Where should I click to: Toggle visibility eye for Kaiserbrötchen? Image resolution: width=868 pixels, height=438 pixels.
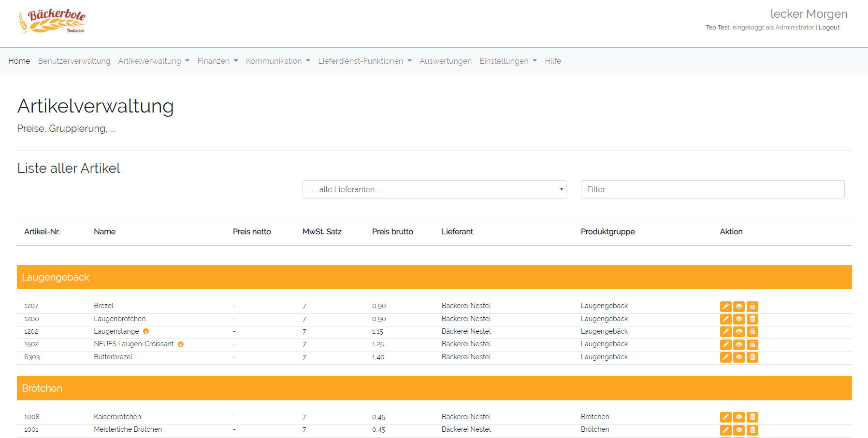(x=739, y=417)
